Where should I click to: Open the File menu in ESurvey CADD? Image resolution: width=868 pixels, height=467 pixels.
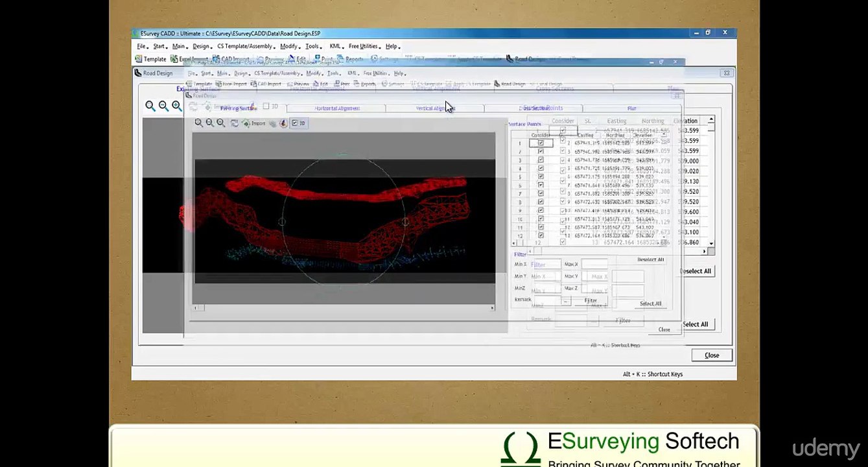(x=142, y=47)
